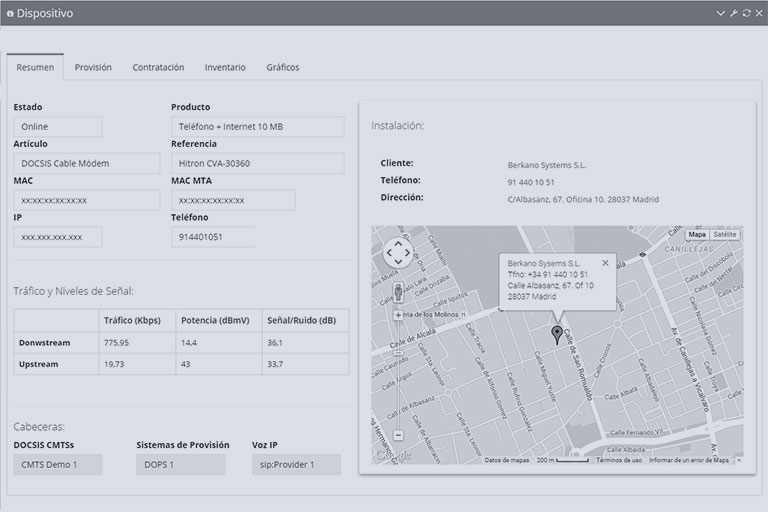Go to the Inventario tab
Image resolution: width=768 pixels, height=512 pixels.
(x=225, y=67)
